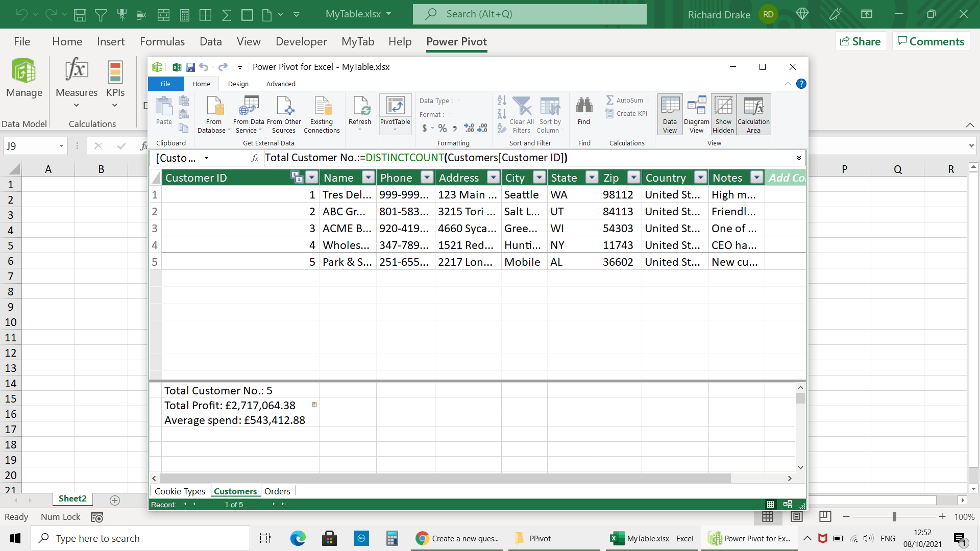Screen dimensions: 980x551
Task: Click the Create KPI button
Action: click(627, 114)
